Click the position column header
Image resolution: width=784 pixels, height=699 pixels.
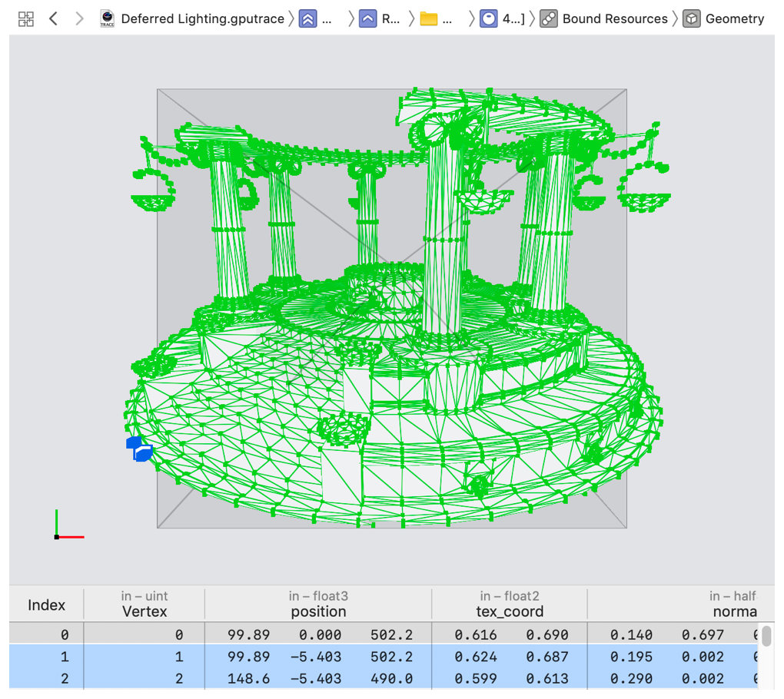click(x=318, y=604)
